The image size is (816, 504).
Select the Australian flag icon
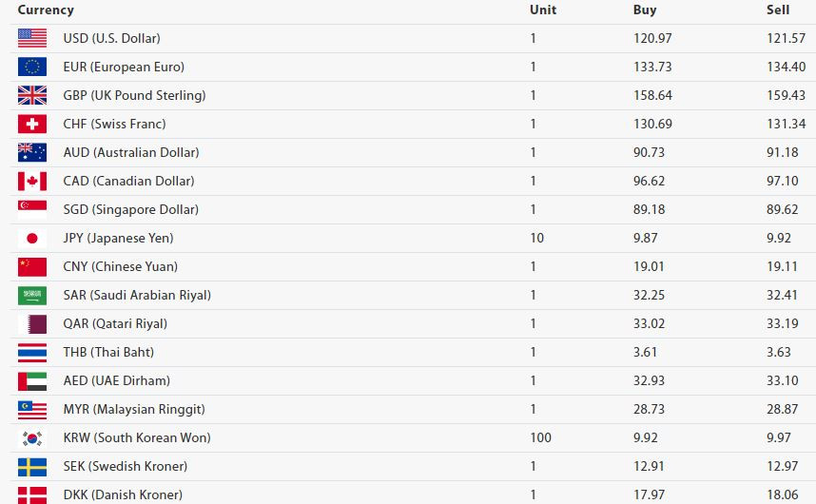click(x=32, y=152)
